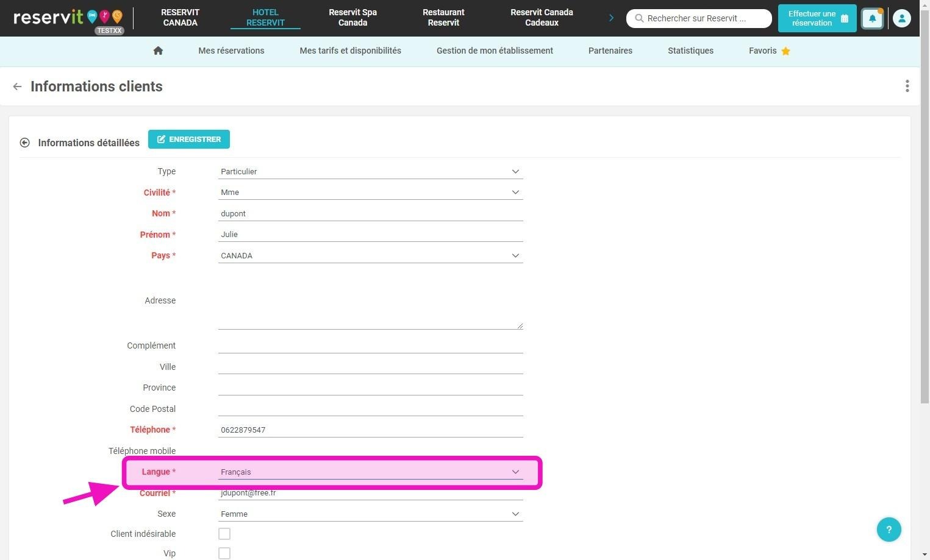
Task: Click the vertical page scrollbar
Action: (925, 207)
